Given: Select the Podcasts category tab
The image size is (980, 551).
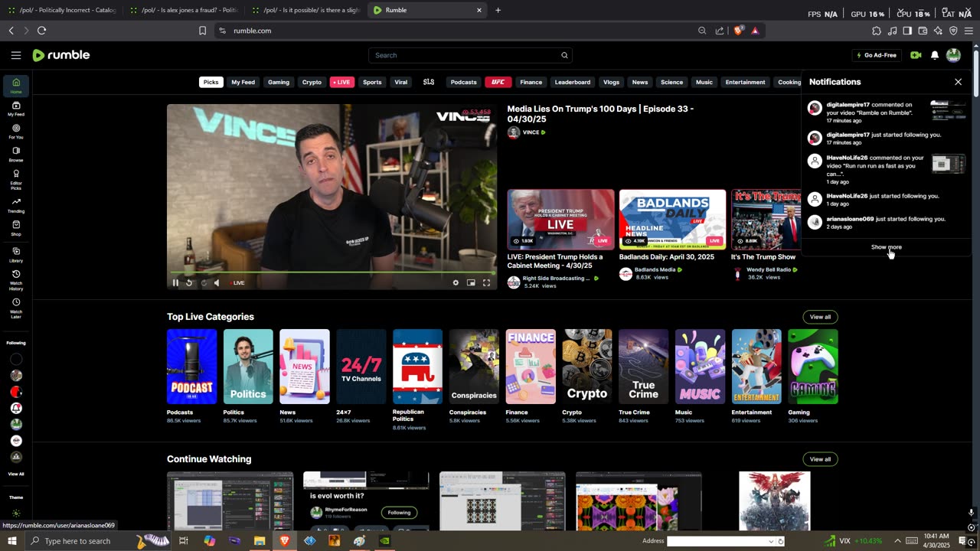Looking at the screenshot, I should [463, 82].
